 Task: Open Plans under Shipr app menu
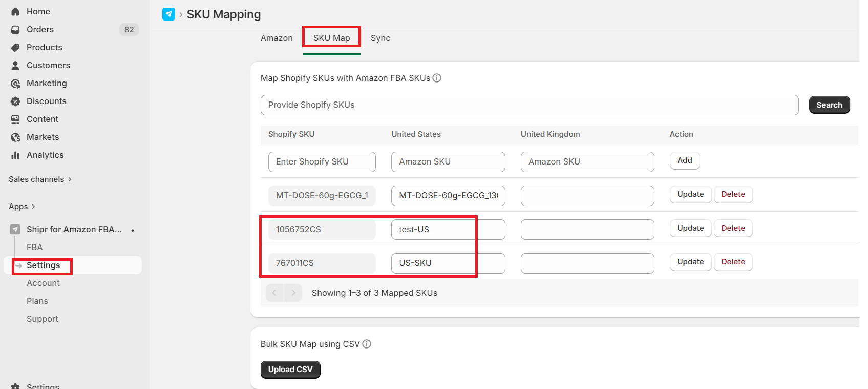(x=37, y=301)
